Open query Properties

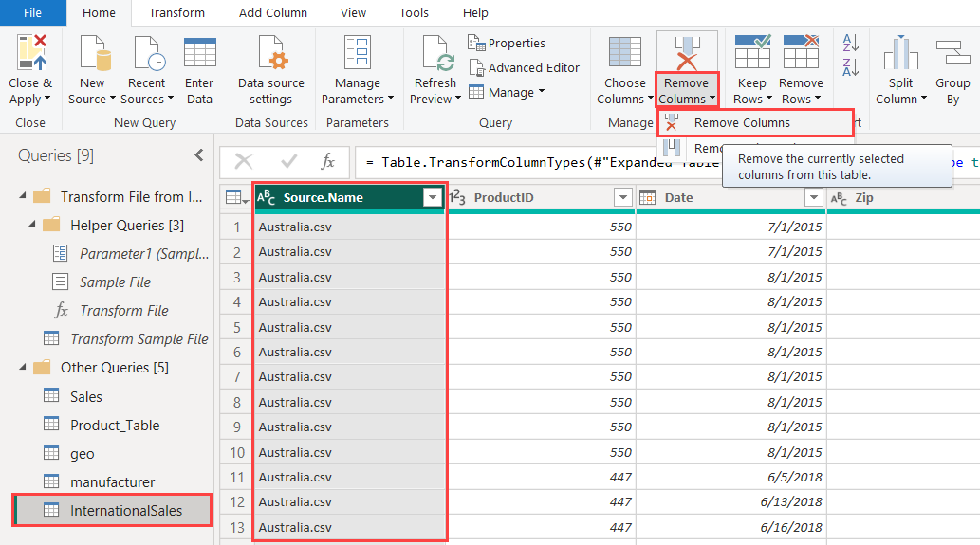coord(507,43)
